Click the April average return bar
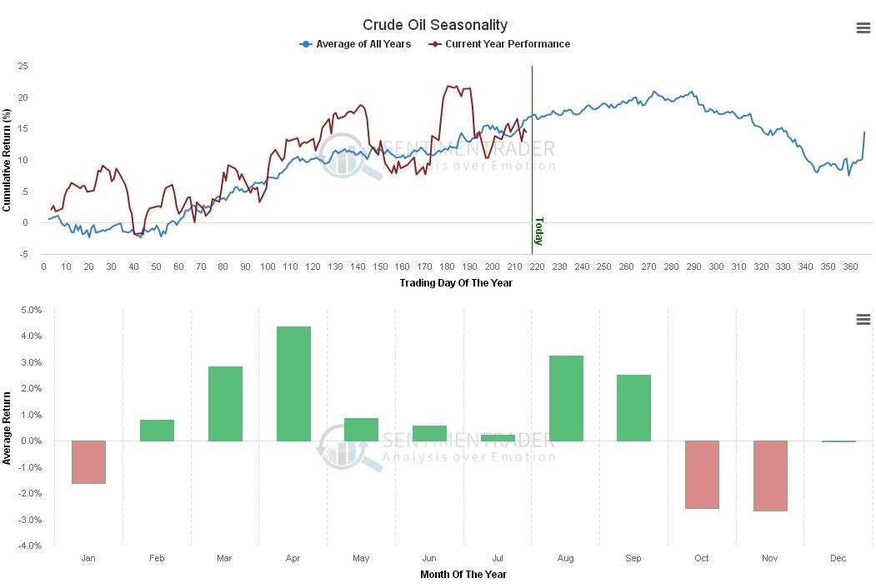Screen dimensions: 876x588 pos(293,383)
